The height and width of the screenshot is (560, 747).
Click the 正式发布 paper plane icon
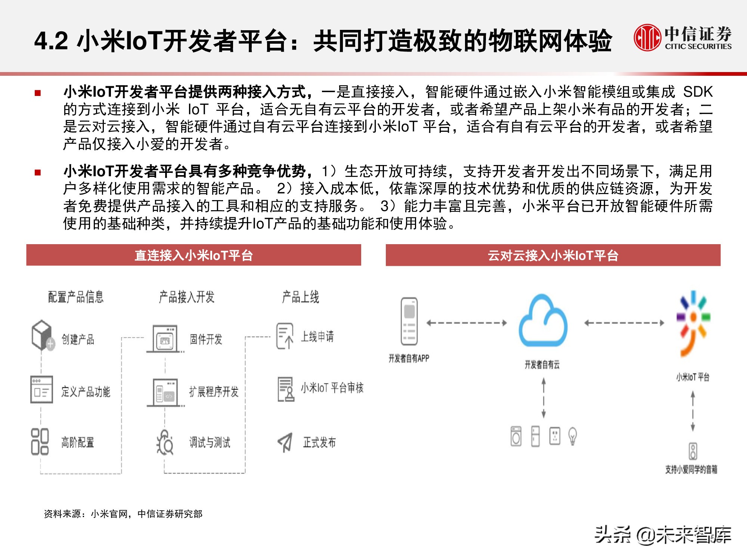(x=285, y=442)
